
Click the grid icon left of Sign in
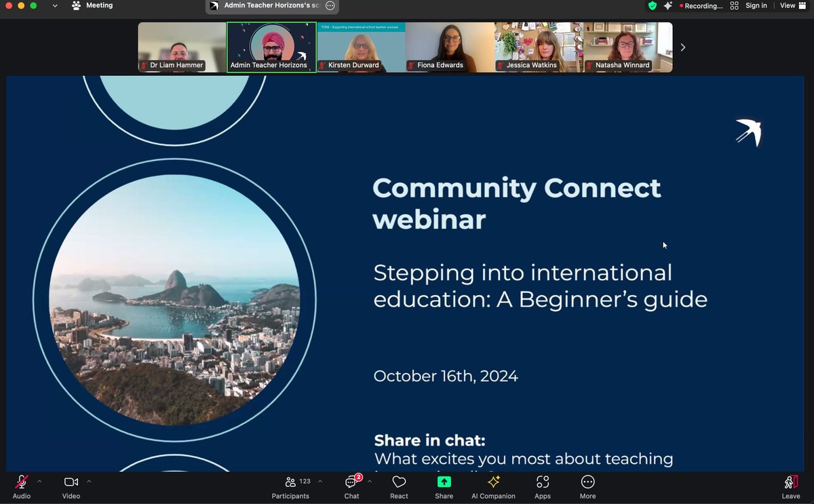point(735,5)
